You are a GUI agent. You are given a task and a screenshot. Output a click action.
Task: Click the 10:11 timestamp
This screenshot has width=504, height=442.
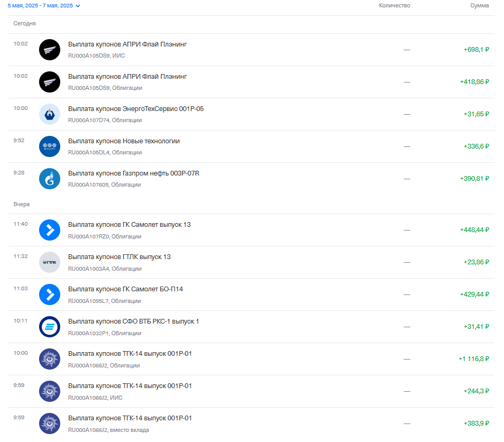[x=20, y=320]
